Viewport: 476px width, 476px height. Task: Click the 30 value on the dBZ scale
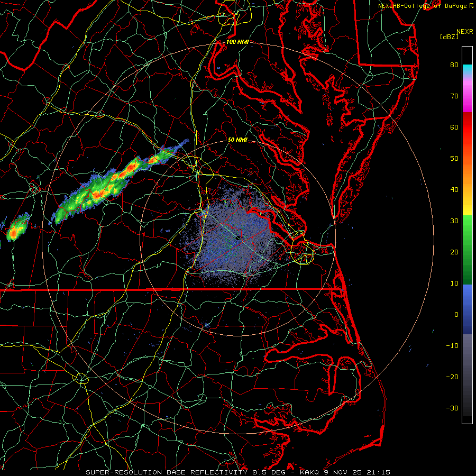click(454, 221)
